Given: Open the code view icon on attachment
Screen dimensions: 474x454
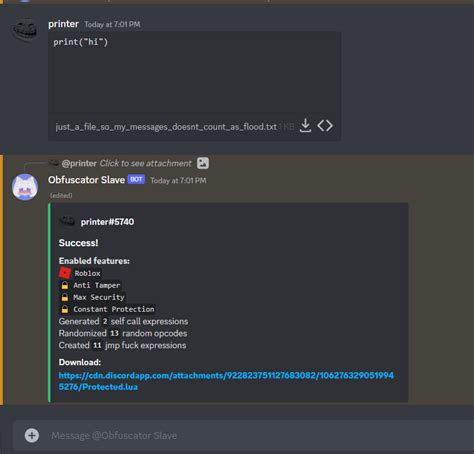Looking at the screenshot, I should pyautogui.click(x=325, y=126).
